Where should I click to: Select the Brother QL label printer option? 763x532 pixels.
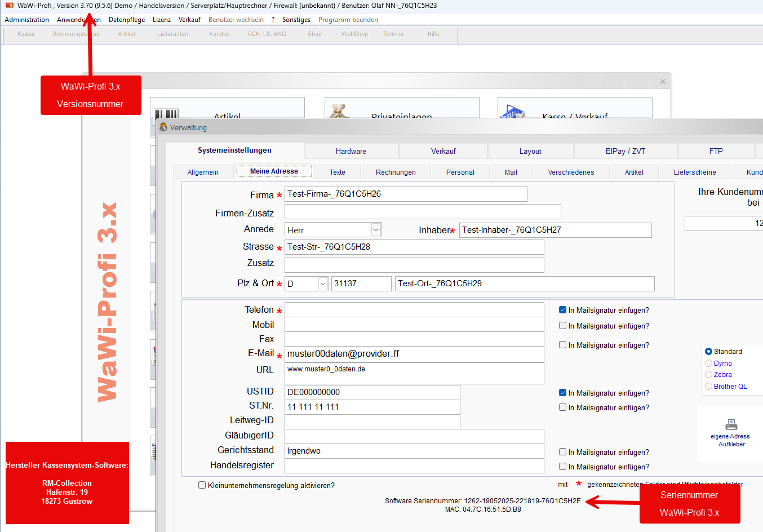tap(708, 387)
